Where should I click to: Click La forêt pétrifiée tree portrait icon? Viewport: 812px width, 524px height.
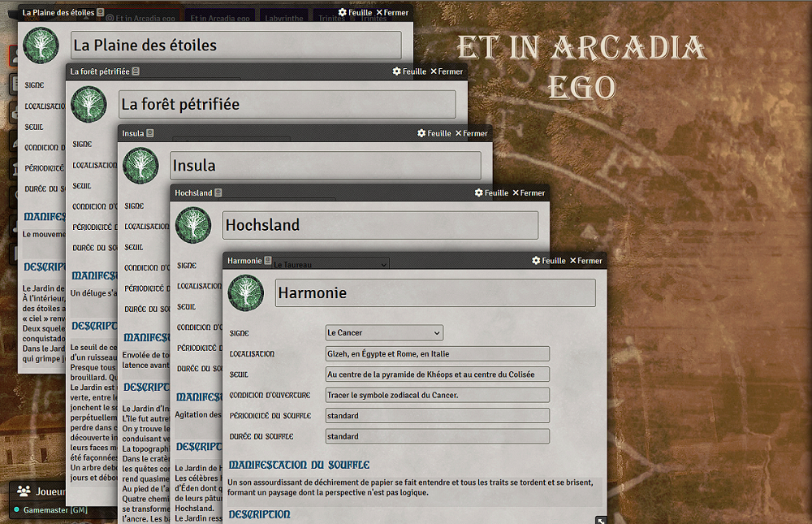pos(89,105)
